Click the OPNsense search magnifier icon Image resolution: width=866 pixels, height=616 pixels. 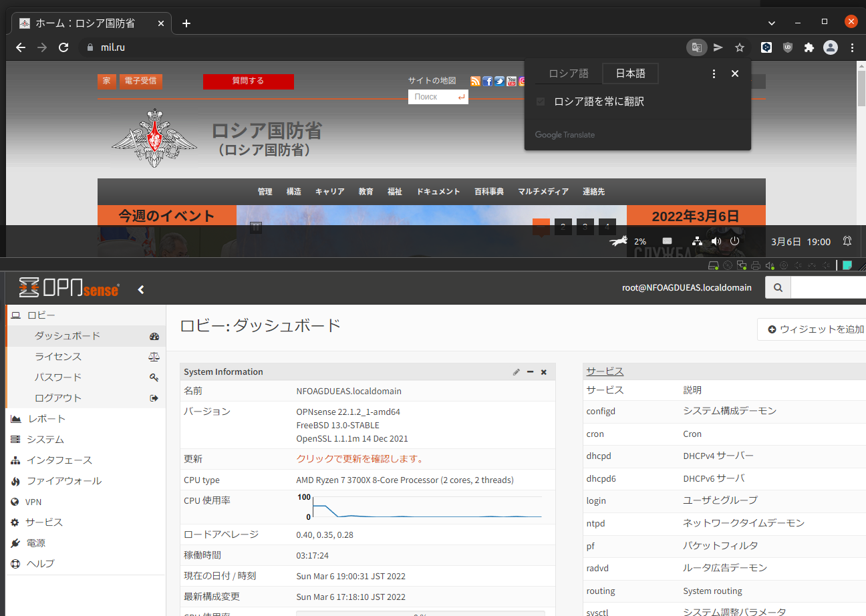click(778, 288)
